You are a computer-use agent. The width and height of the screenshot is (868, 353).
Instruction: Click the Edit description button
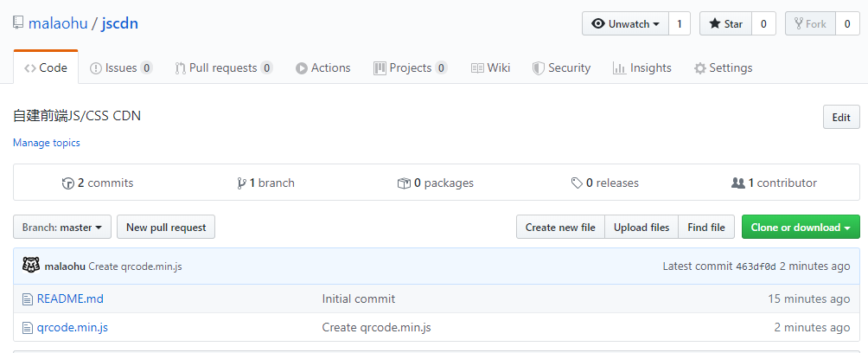click(x=840, y=118)
